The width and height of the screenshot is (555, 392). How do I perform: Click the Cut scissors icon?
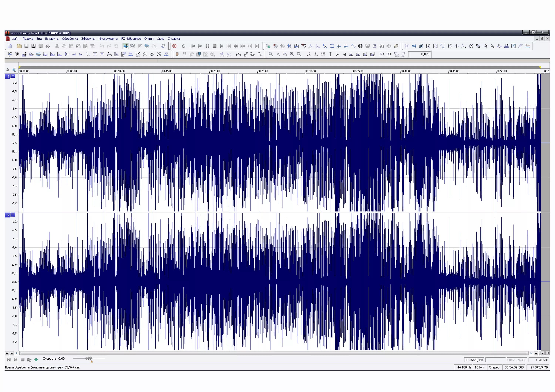click(57, 46)
